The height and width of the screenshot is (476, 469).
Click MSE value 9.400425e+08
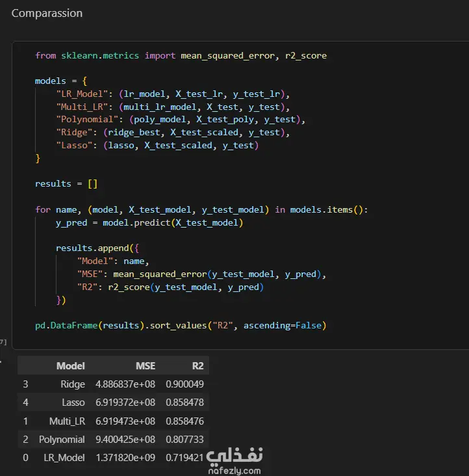click(125, 440)
